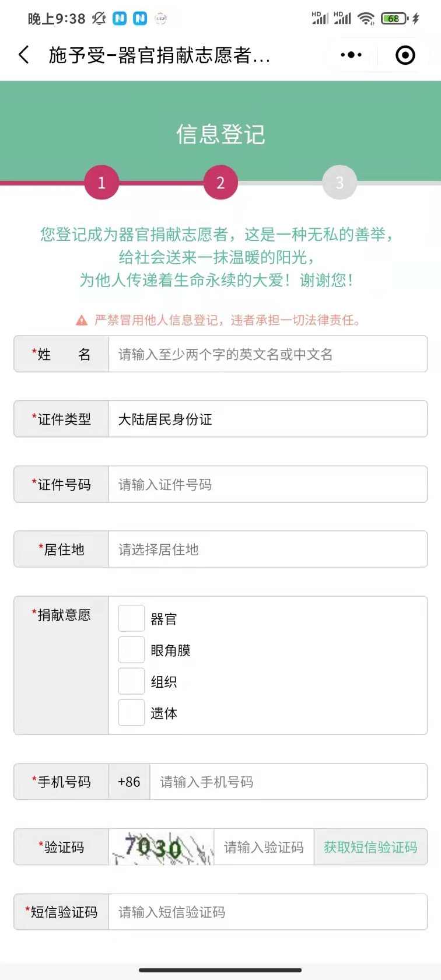
Task: Focus the 姓名 input field
Action: point(267,354)
